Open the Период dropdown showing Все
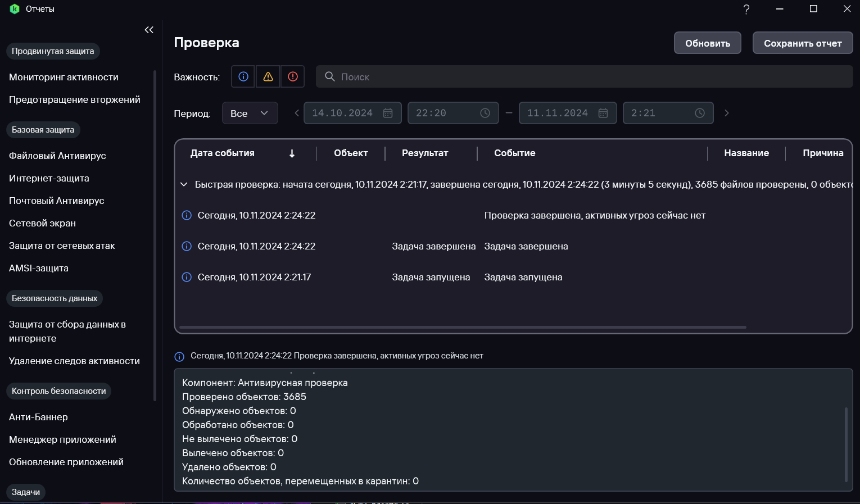This screenshot has height=504, width=860. coord(250,113)
